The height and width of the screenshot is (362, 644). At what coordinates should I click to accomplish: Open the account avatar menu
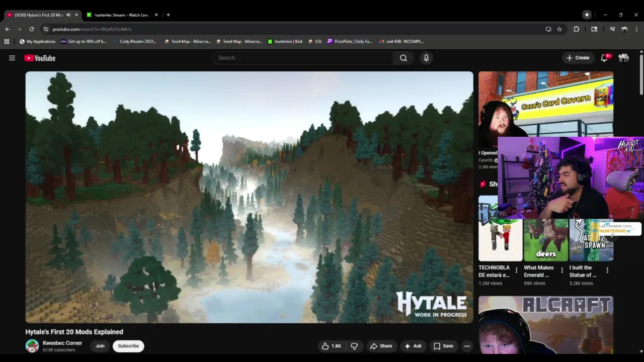(x=624, y=58)
